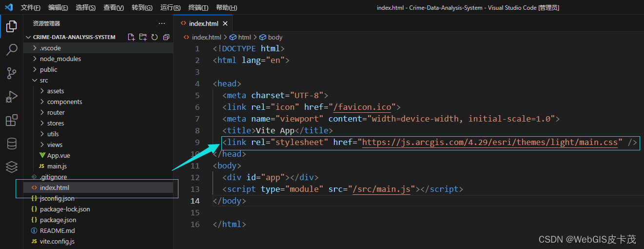
Task: Expand the node_modules folder
Action: 98,59
